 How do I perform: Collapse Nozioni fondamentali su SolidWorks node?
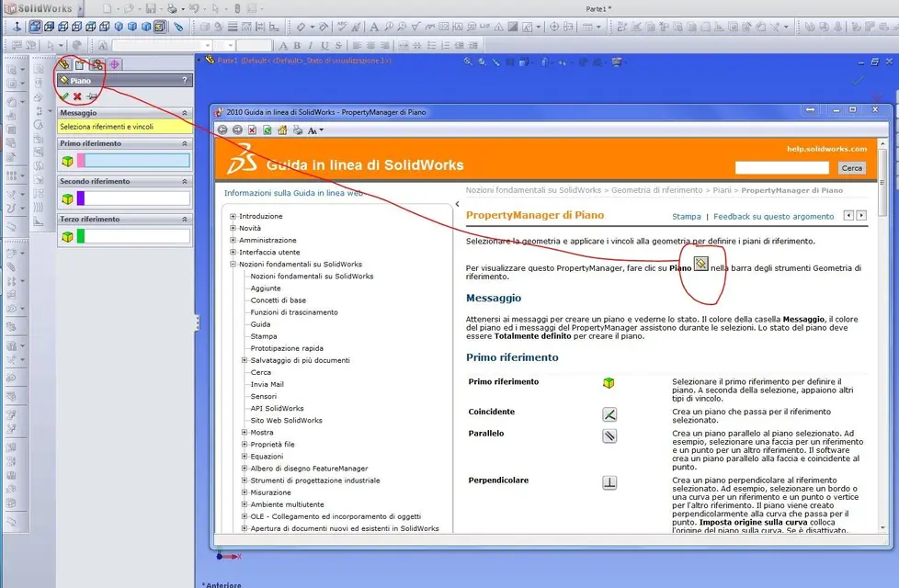(233, 265)
